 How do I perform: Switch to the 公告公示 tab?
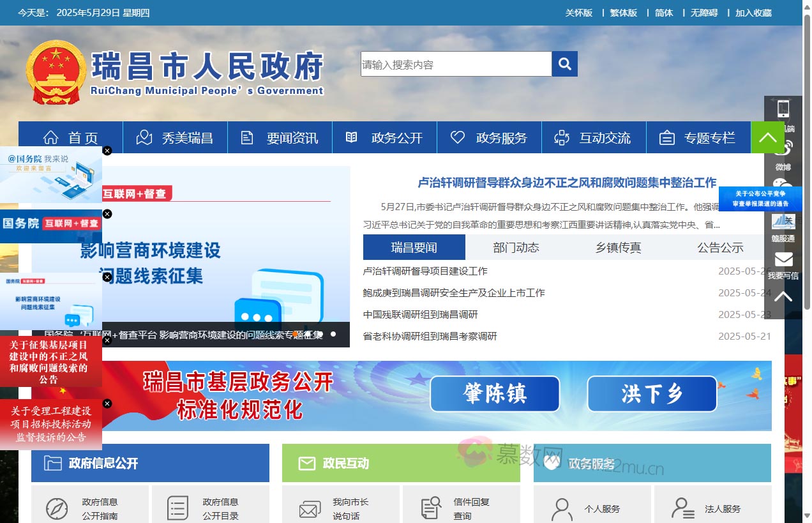tap(720, 247)
